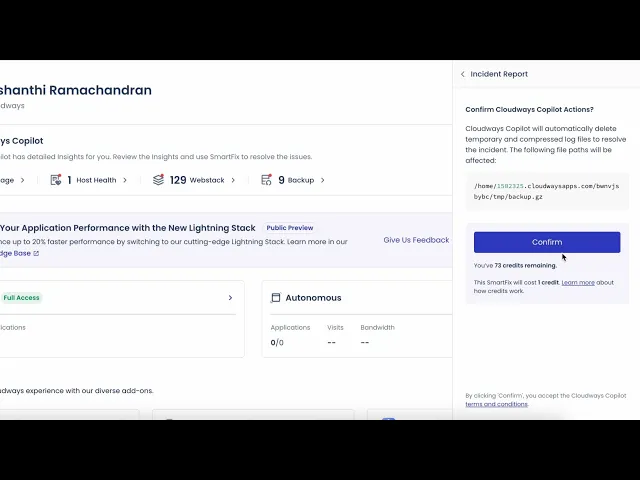
Task: Click the Autonomous Applications 0/0 value
Action: click(x=277, y=342)
